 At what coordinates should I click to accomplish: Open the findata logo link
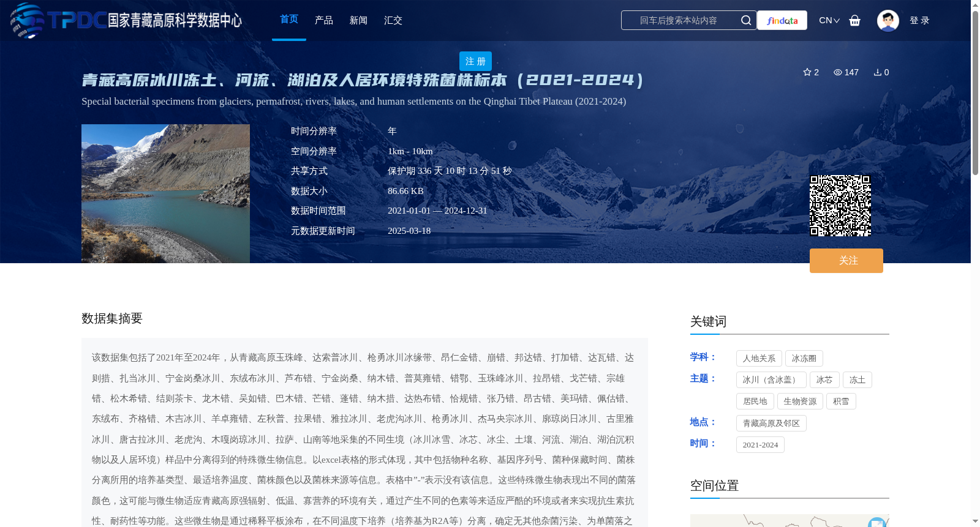(x=782, y=20)
